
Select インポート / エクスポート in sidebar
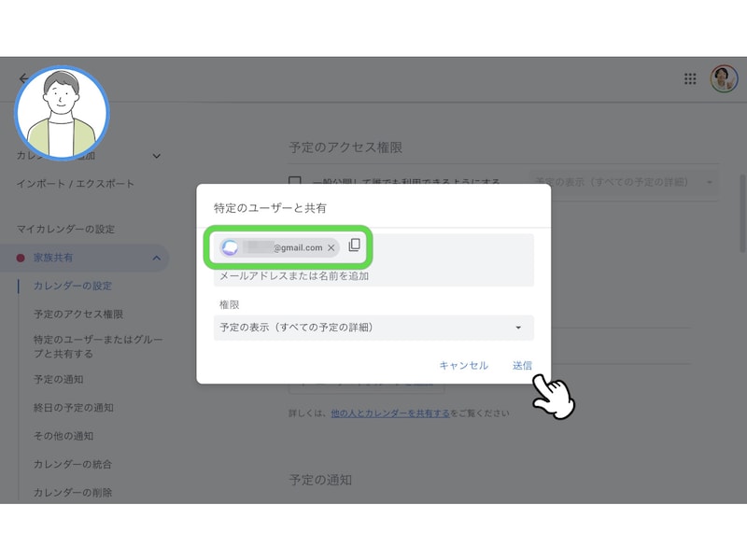click(76, 184)
